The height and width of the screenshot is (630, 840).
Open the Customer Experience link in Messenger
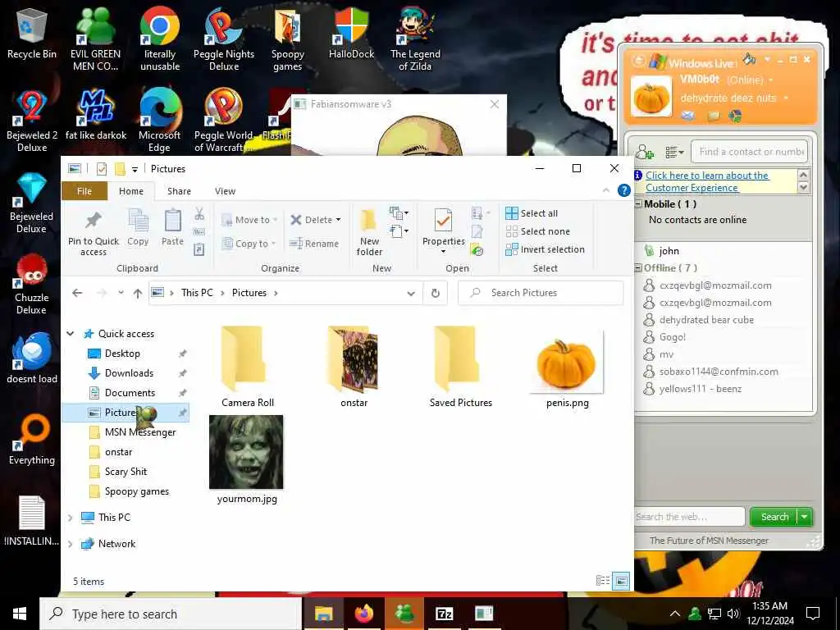pyautogui.click(x=707, y=181)
